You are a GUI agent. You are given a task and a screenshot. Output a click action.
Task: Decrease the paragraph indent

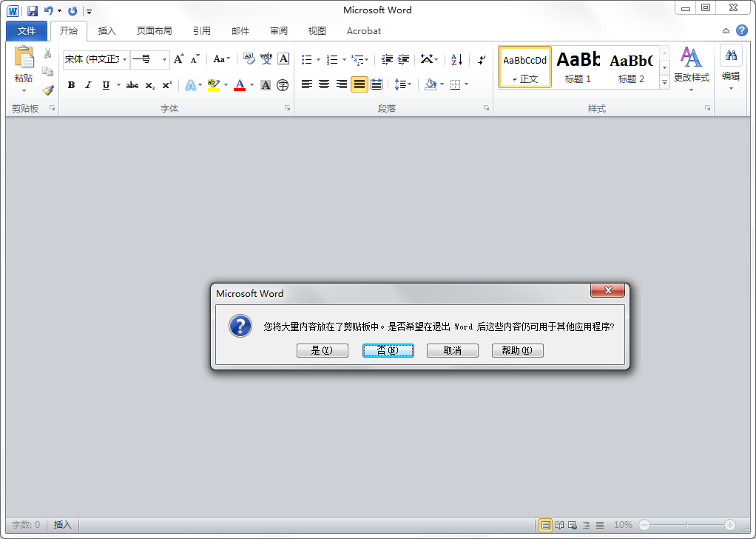[x=387, y=59]
